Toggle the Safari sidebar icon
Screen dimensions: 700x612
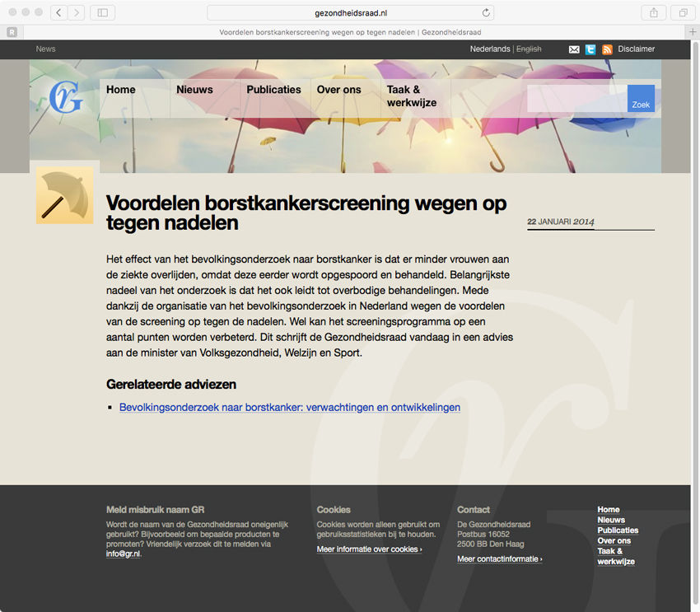[x=102, y=12]
